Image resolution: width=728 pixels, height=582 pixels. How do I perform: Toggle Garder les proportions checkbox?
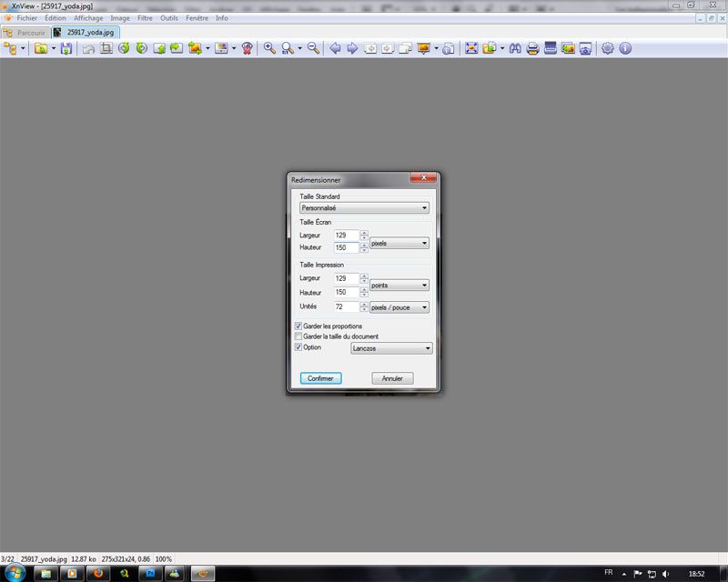(298, 326)
